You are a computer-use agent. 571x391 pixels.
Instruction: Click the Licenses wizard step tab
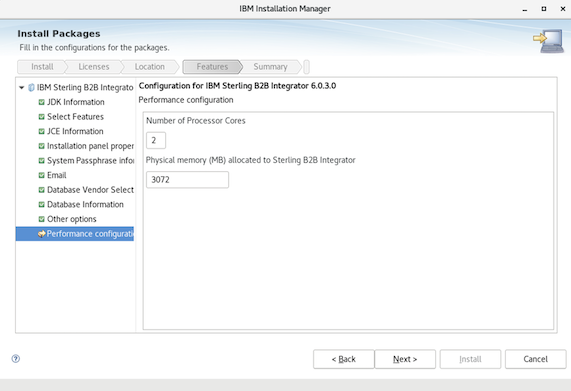(94, 67)
